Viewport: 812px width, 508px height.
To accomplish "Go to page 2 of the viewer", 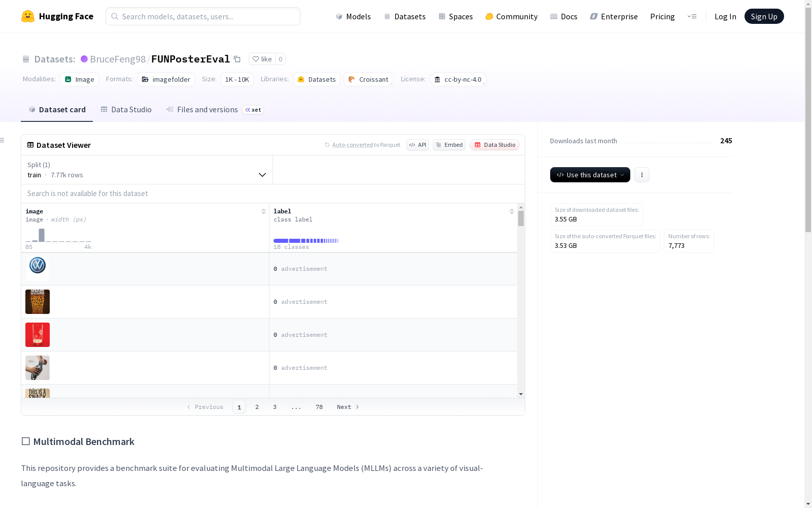I will pos(257,407).
